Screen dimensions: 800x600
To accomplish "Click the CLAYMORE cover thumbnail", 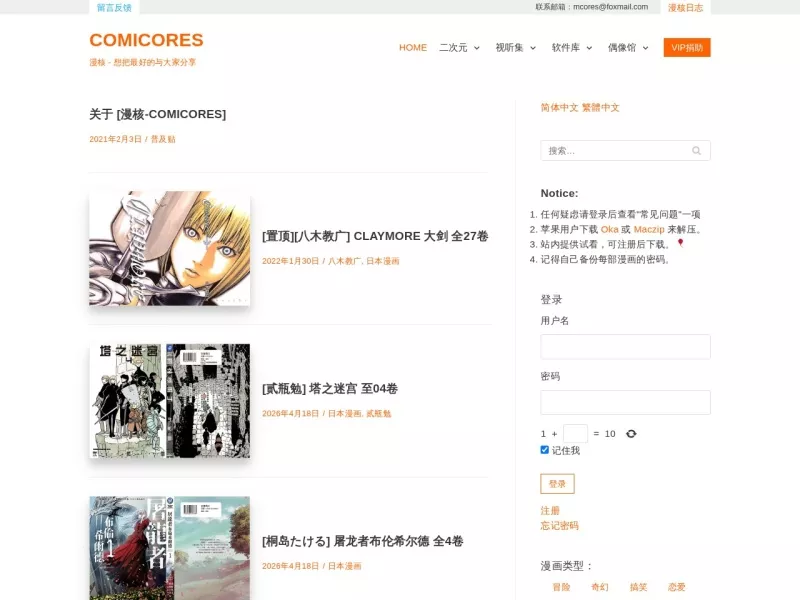I will pyautogui.click(x=169, y=248).
